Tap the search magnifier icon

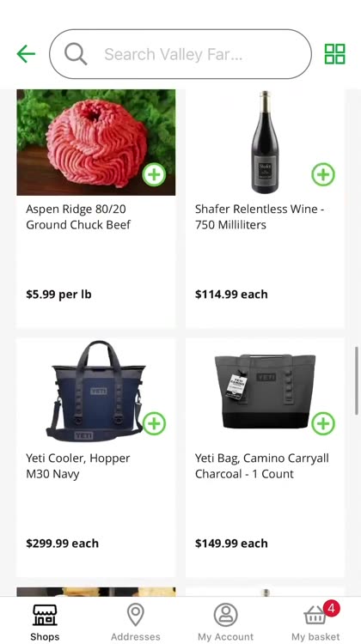pyautogui.click(x=76, y=54)
